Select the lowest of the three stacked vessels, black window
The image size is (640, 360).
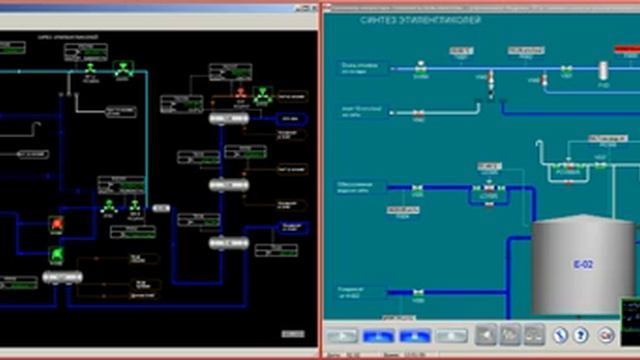[229, 243]
